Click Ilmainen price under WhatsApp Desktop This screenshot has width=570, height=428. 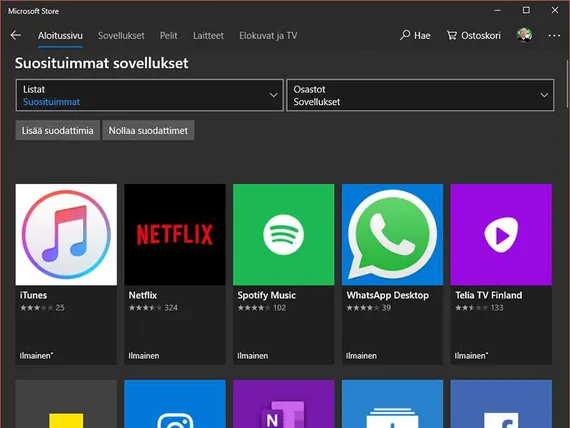pyautogui.click(x=361, y=356)
